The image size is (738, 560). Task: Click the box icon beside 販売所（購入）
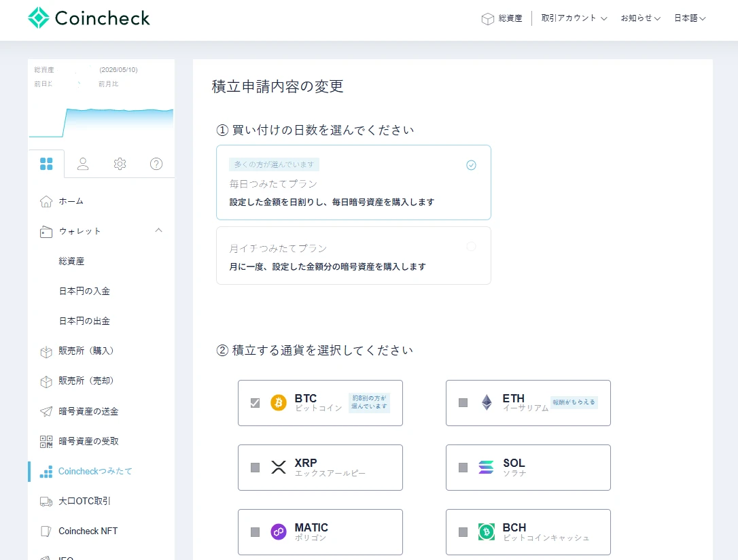click(x=46, y=351)
